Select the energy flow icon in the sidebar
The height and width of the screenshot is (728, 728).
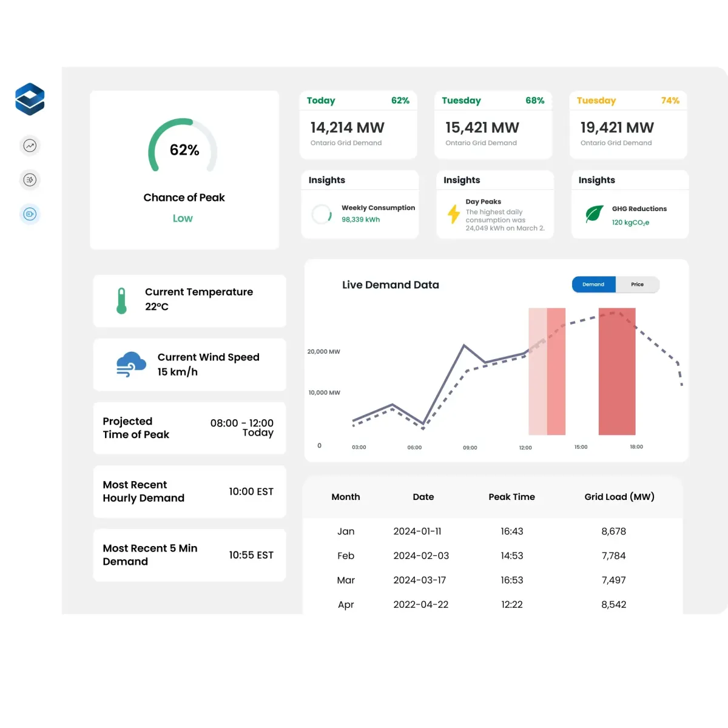tap(30, 180)
